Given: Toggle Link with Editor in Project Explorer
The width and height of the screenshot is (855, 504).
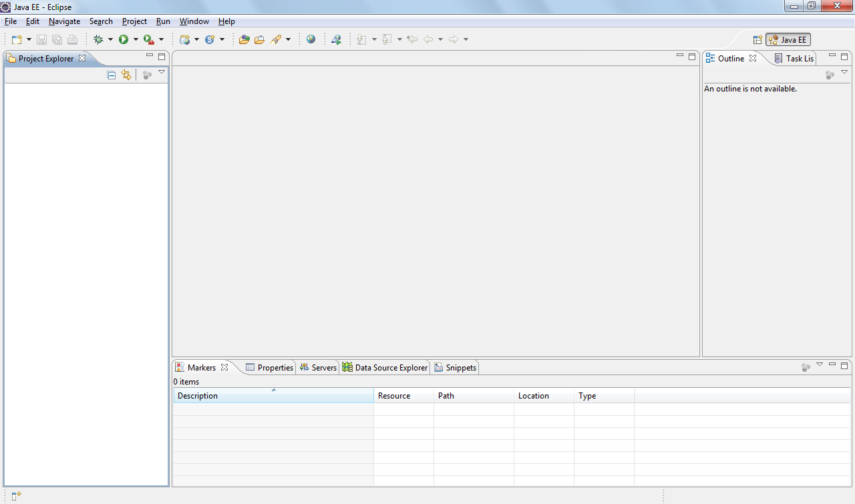Looking at the screenshot, I should click(x=126, y=75).
